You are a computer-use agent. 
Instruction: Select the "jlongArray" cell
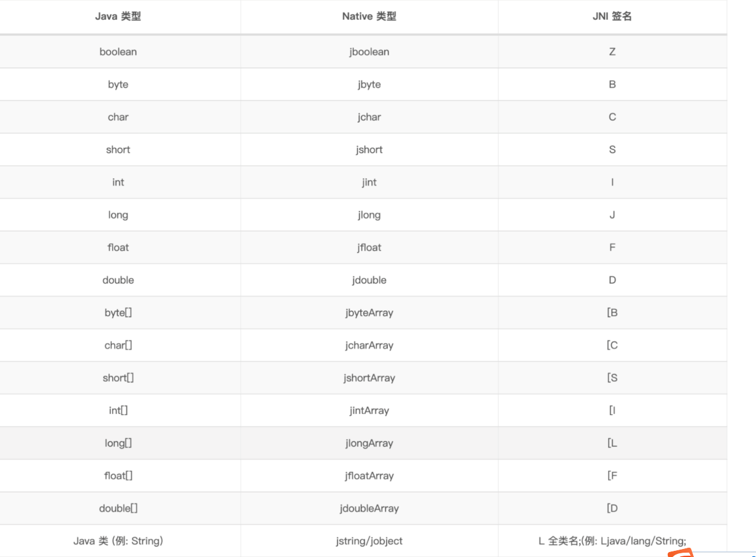coord(369,444)
